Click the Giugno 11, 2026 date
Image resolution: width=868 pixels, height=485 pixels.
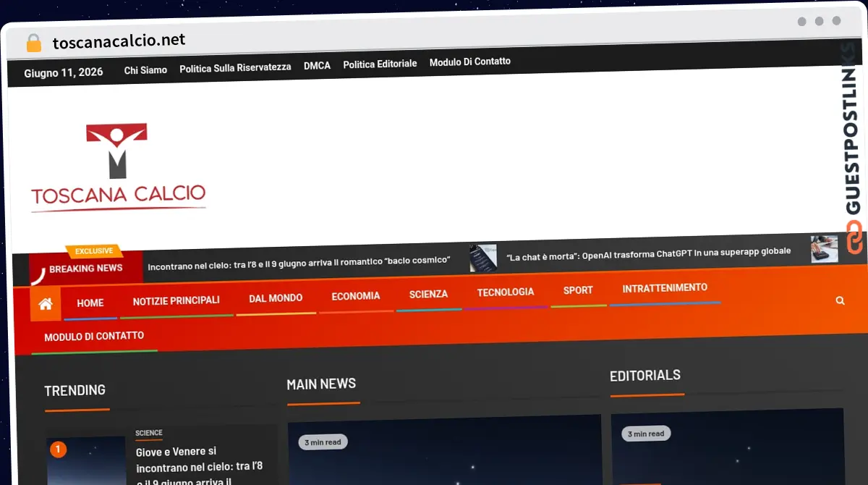point(64,72)
